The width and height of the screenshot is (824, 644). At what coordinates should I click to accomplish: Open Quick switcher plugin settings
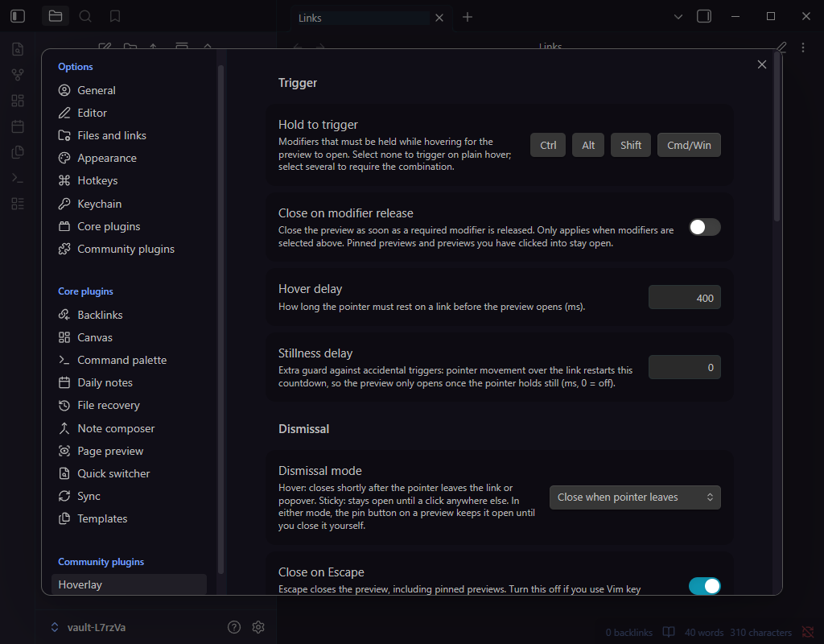(x=130, y=473)
